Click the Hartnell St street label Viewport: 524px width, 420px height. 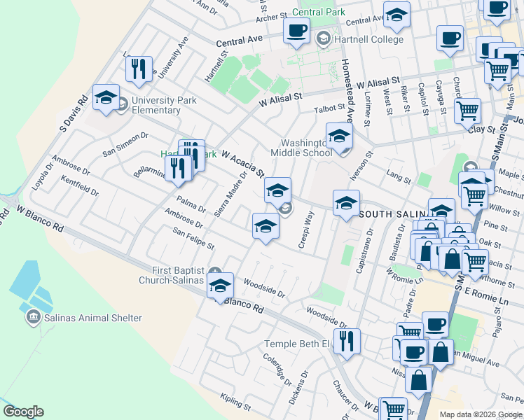[216, 66]
